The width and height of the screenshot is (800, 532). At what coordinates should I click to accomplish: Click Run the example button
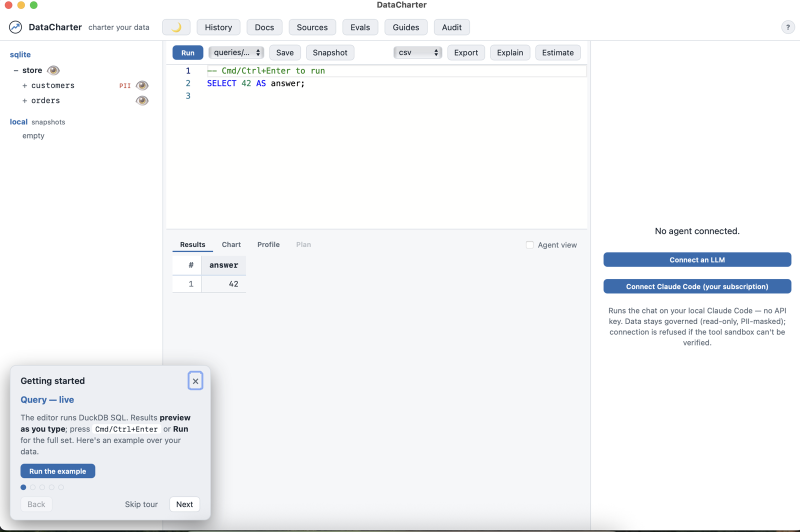57,471
